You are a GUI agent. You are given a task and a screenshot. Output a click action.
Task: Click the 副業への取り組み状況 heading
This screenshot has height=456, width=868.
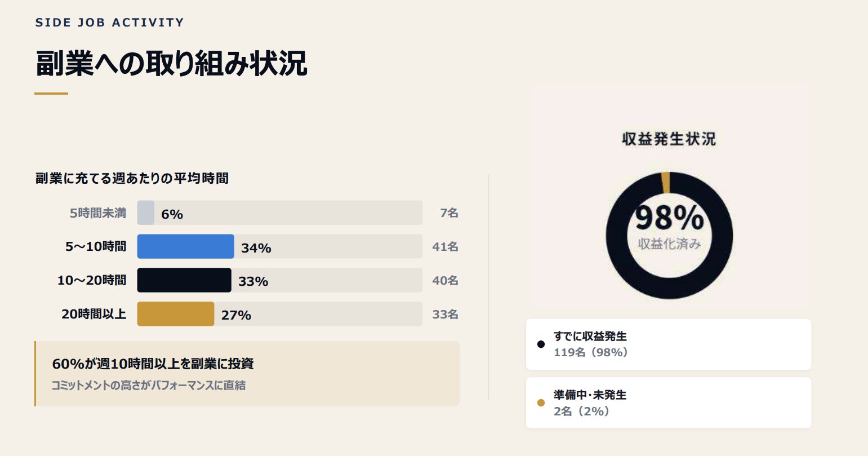pyautogui.click(x=171, y=64)
